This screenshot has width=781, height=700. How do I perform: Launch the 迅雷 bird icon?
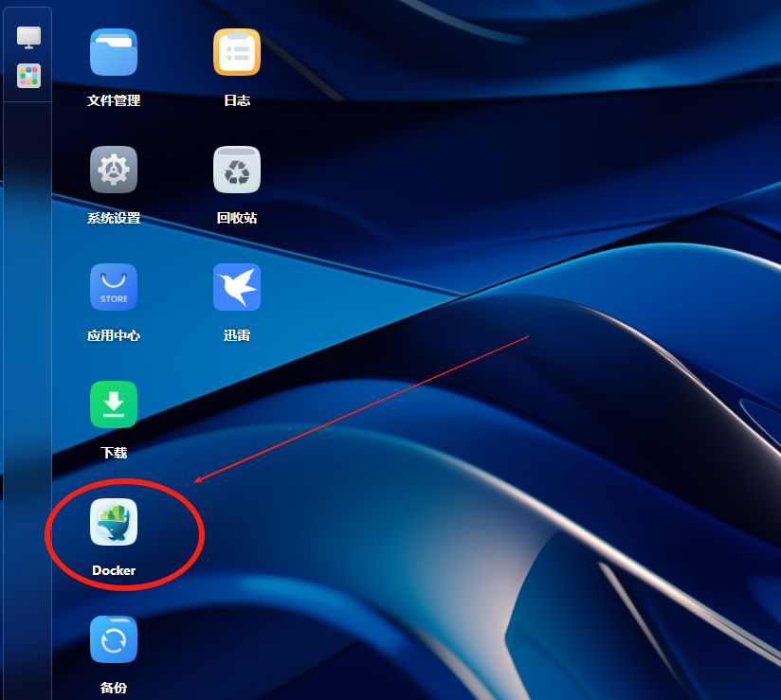[237, 287]
